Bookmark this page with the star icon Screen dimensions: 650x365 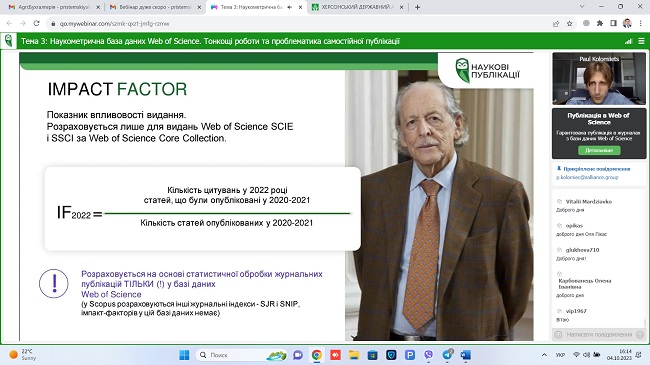[570, 24]
